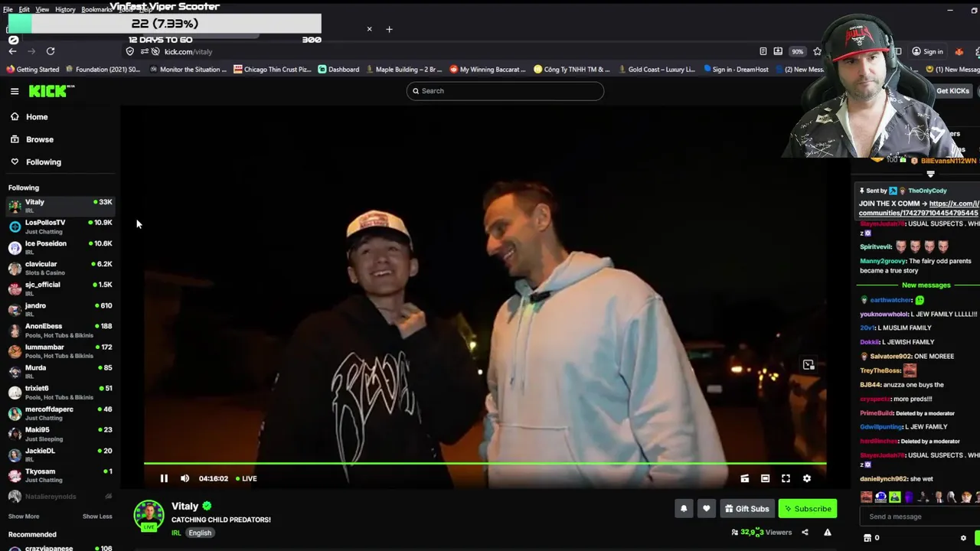Open the View menu
Image resolution: width=980 pixels, height=551 pixels.
(42, 9)
